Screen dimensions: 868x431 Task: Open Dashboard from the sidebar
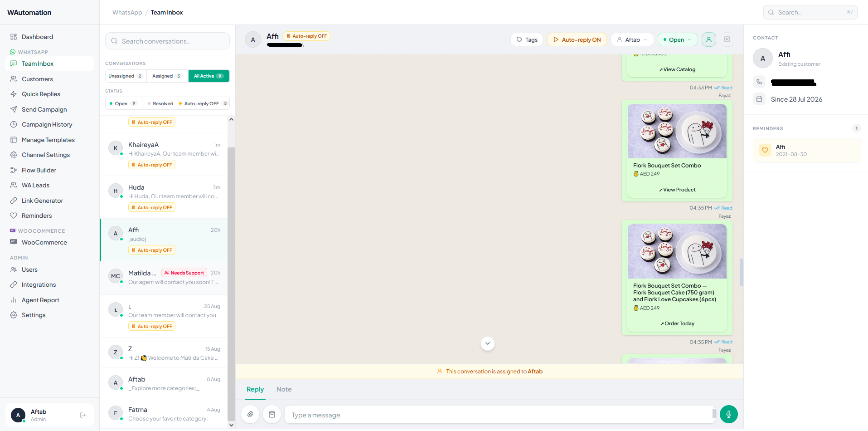click(49, 37)
